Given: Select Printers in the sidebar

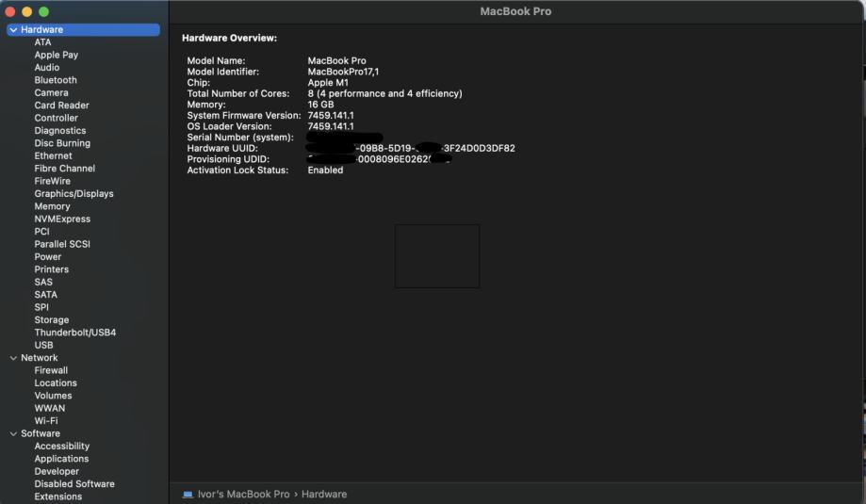Looking at the screenshot, I should 52,270.
